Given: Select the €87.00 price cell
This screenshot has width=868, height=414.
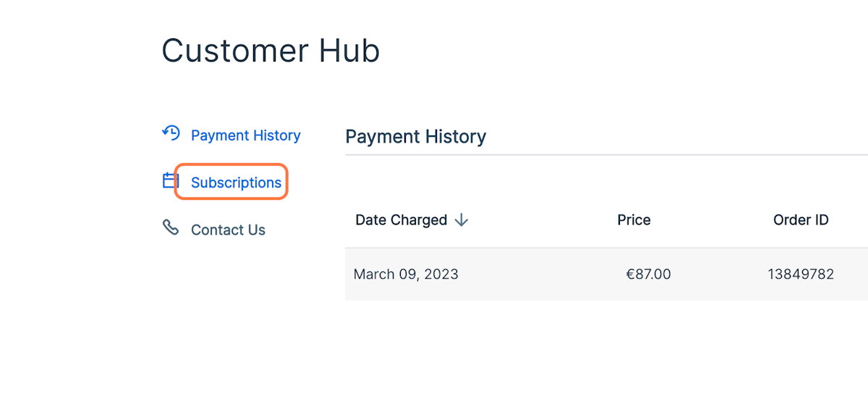Looking at the screenshot, I should [648, 274].
